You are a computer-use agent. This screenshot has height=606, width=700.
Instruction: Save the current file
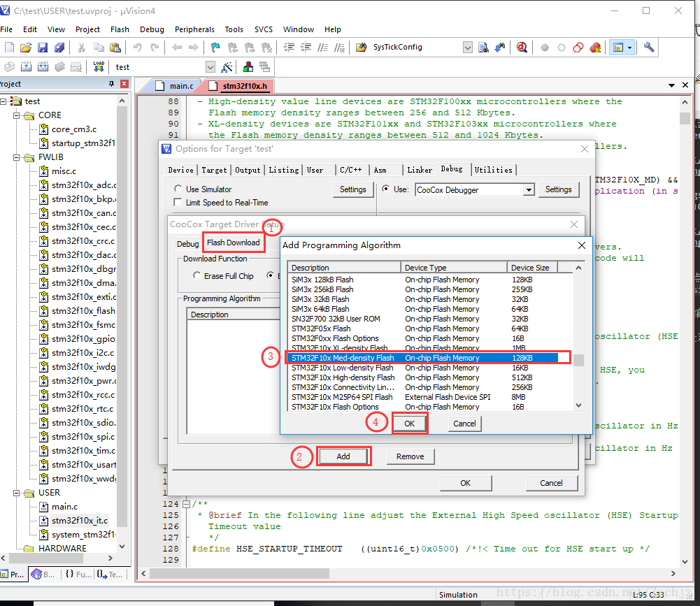pyautogui.click(x=43, y=48)
